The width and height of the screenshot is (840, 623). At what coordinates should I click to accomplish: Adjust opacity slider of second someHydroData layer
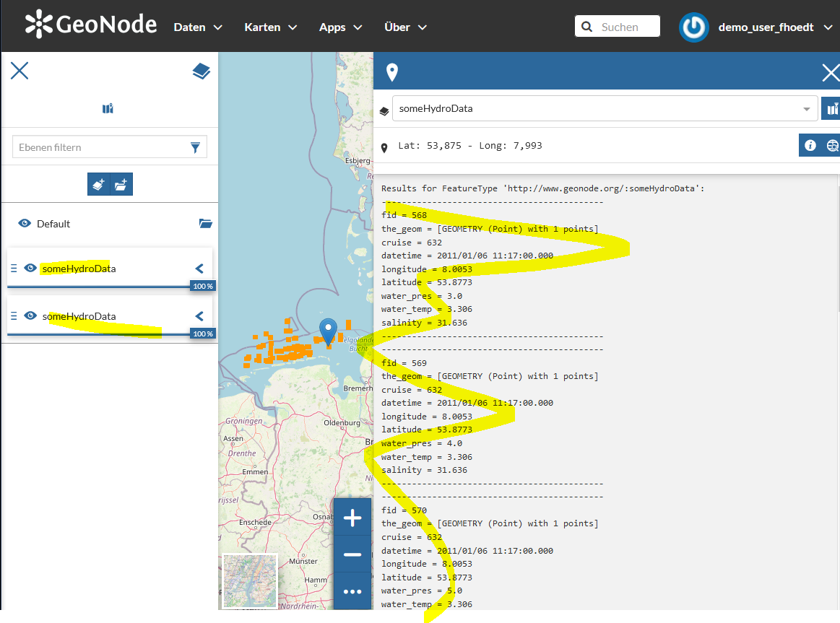(111, 334)
